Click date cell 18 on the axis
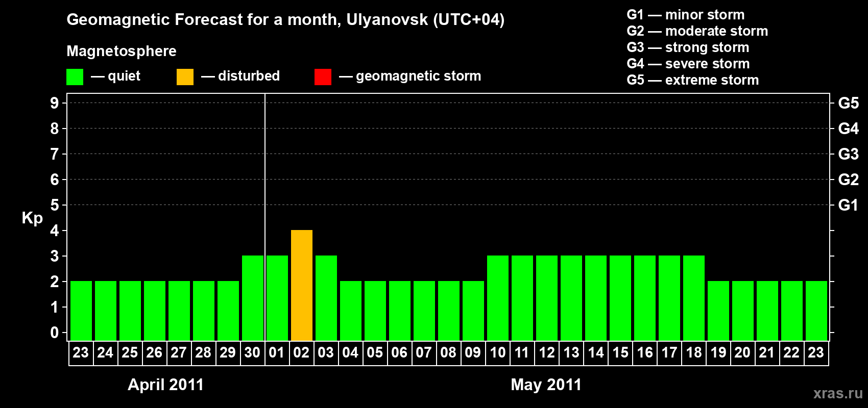This screenshot has width=868, height=408. point(693,353)
